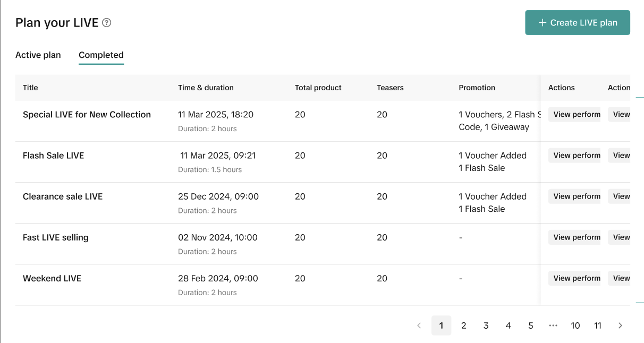
Task: View performance for Clearance sale LIVE
Action: point(574,196)
